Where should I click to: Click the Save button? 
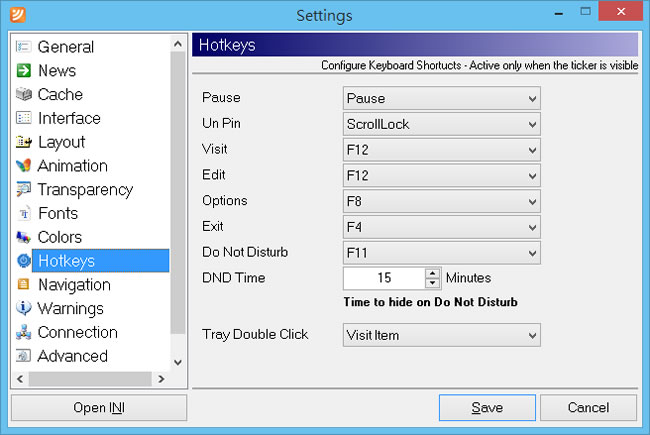pos(487,408)
